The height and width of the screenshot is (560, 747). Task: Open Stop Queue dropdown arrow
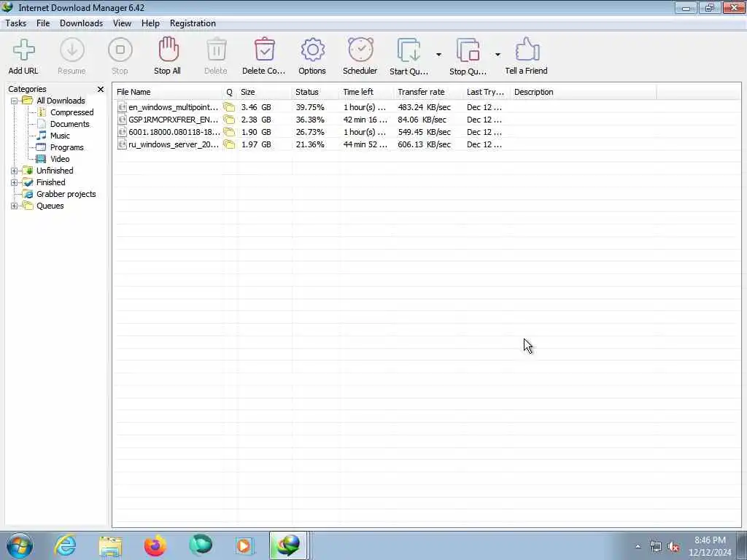pyautogui.click(x=498, y=55)
